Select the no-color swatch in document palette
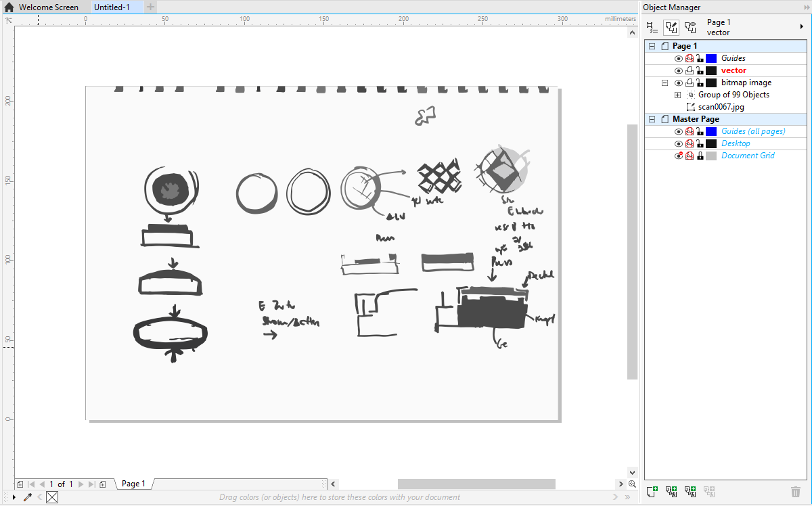The image size is (812, 506). click(x=52, y=497)
